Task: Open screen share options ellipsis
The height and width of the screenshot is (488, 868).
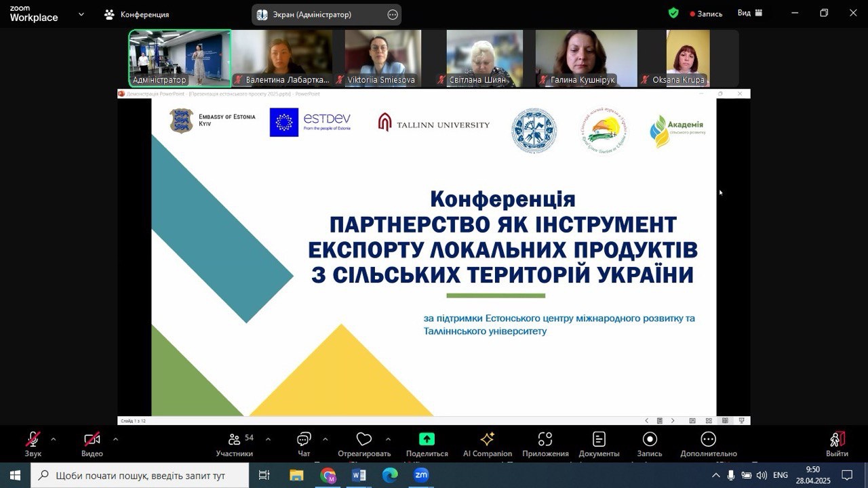Action: pos(393,14)
